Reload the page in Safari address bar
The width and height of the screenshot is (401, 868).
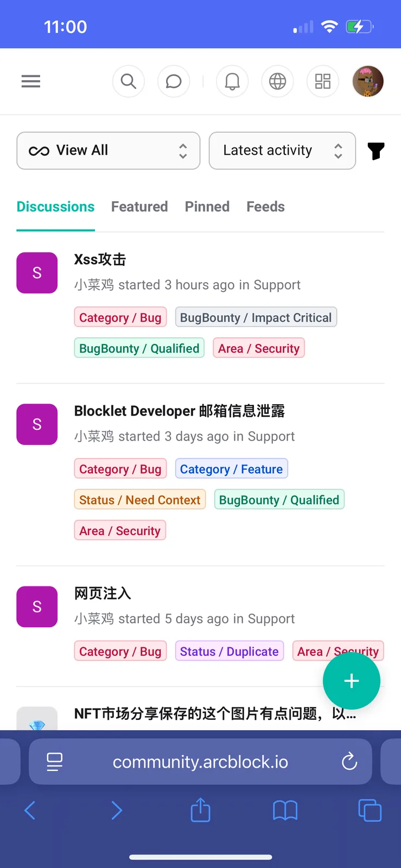[349, 762]
